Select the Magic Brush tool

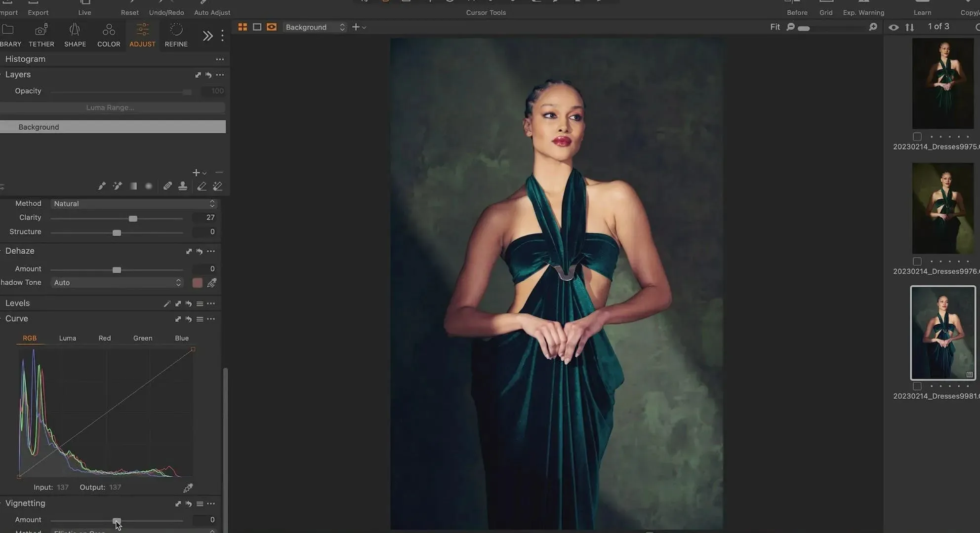click(117, 186)
